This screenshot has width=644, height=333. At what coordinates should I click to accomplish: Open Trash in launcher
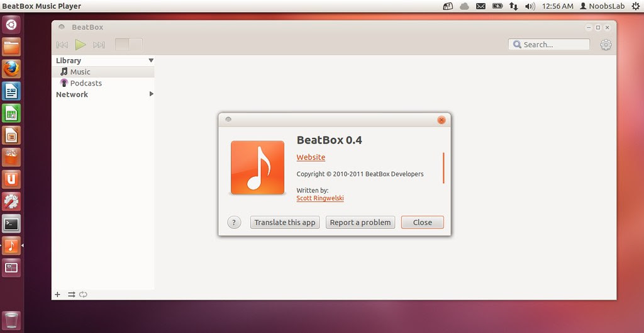click(x=11, y=320)
